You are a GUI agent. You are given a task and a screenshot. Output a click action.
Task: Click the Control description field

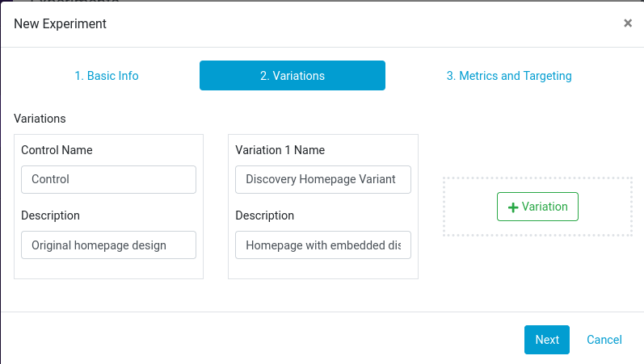[x=108, y=245]
